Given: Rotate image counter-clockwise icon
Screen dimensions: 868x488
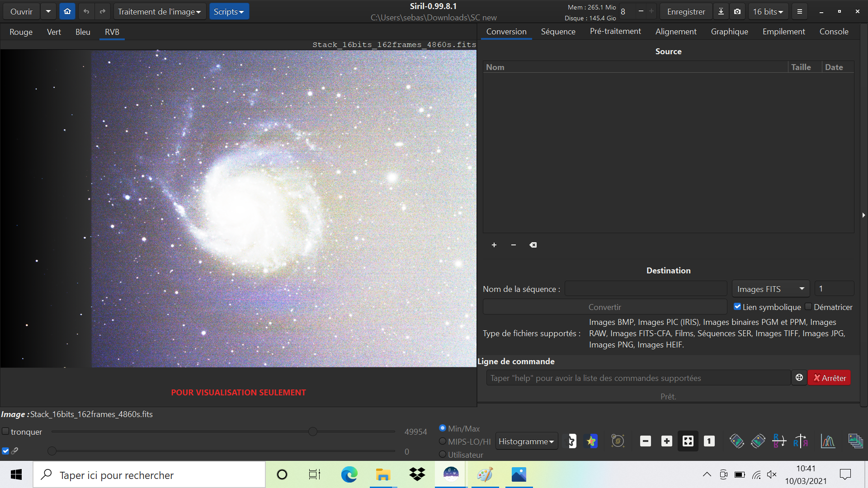Looking at the screenshot, I should click(x=737, y=441).
